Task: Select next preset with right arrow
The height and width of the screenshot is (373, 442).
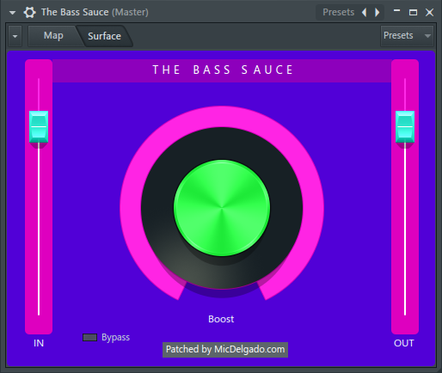Action: click(377, 13)
